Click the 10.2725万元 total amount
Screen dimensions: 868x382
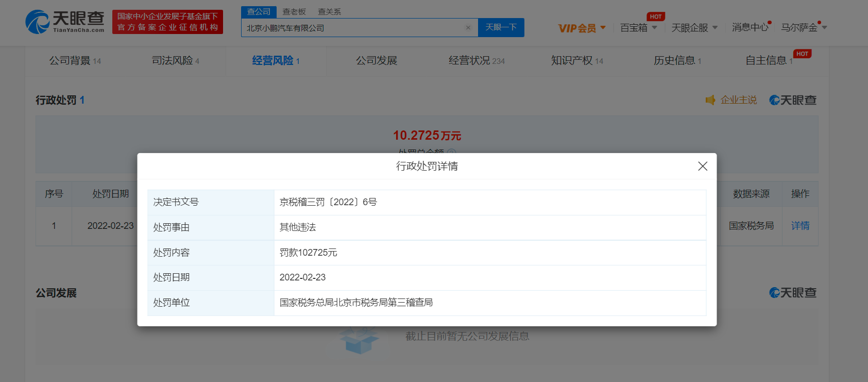click(427, 136)
